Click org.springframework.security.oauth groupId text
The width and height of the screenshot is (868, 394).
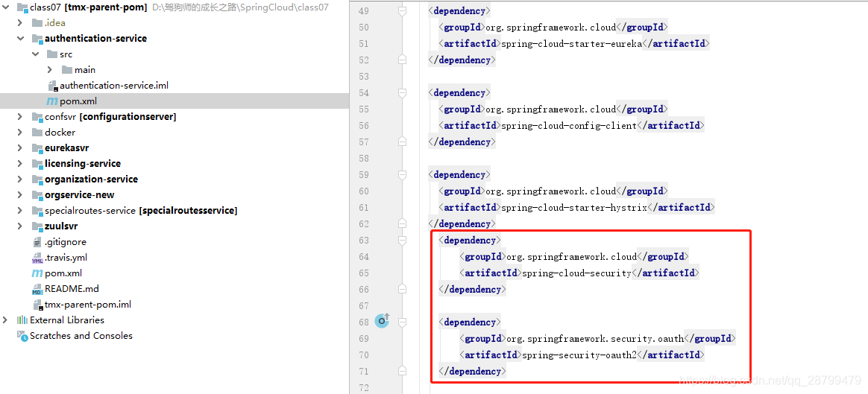pyautogui.click(x=595, y=338)
